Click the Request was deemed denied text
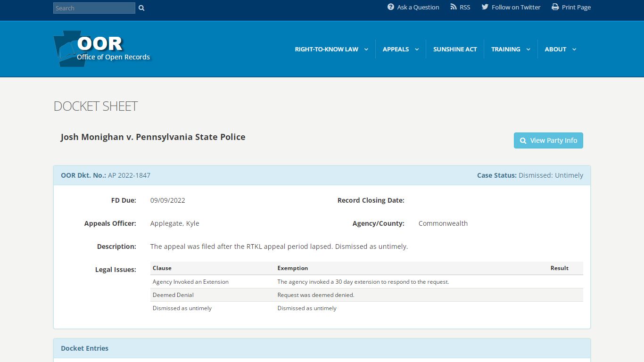The height and width of the screenshot is (362, 644). point(316,295)
